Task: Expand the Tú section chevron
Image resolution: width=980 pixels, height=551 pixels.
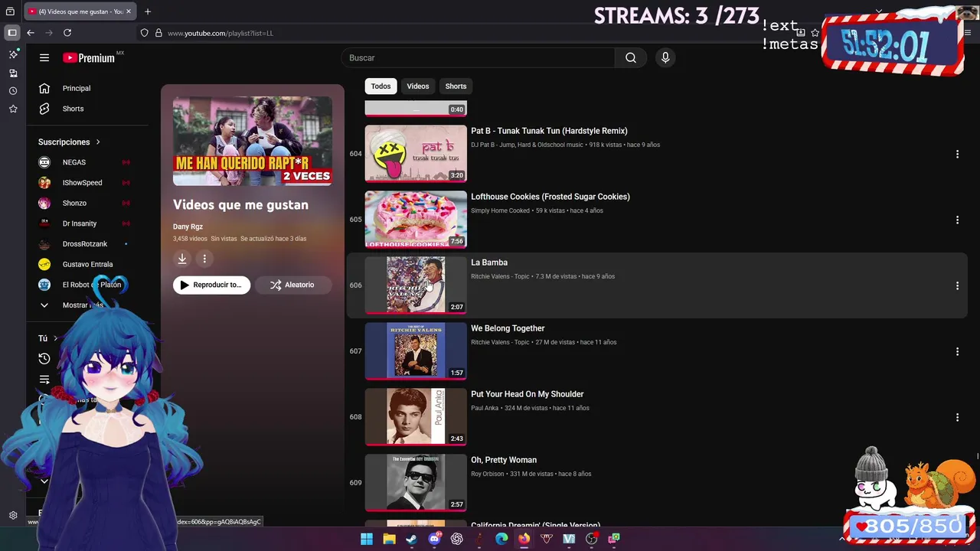Action: point(55,338)
